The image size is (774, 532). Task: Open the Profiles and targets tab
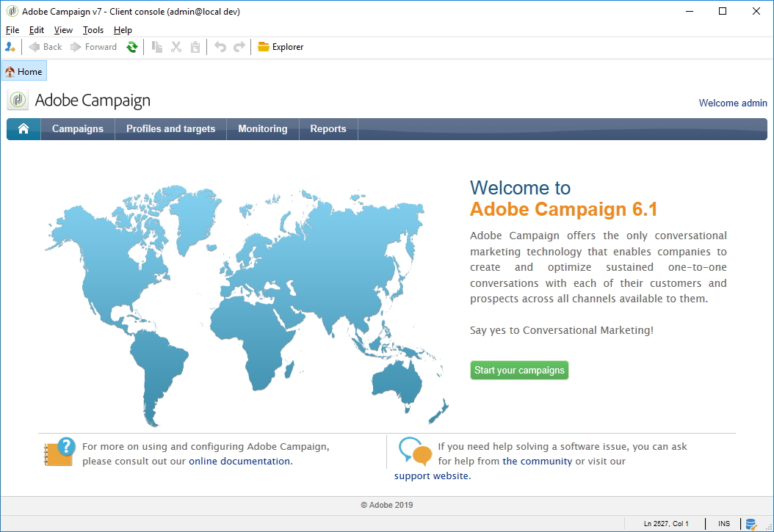tap(170, 129)
